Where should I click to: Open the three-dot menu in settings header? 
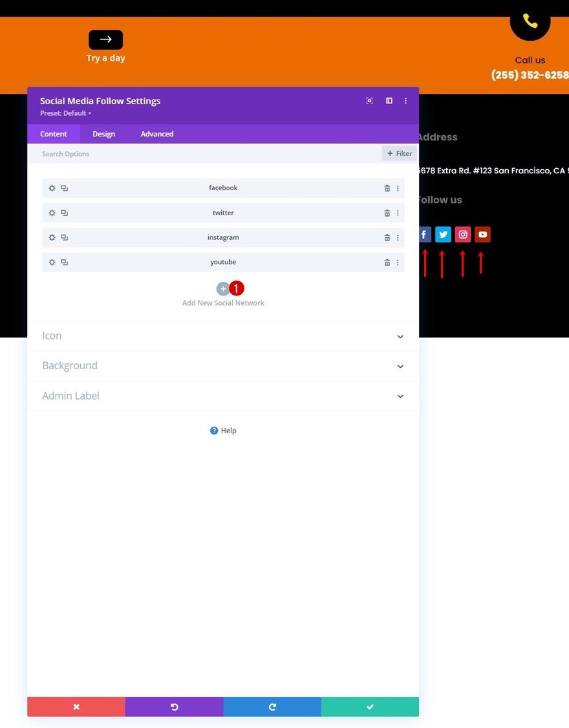pos(405,101)
